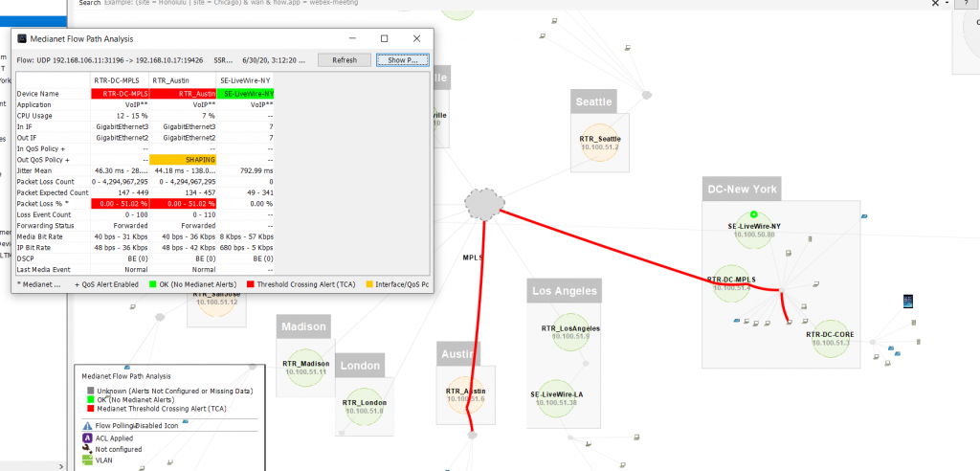This screenshot has width=980, height=471.
Task: Click the + QoS Alert Enabled footnote
Action: (105, 284)
